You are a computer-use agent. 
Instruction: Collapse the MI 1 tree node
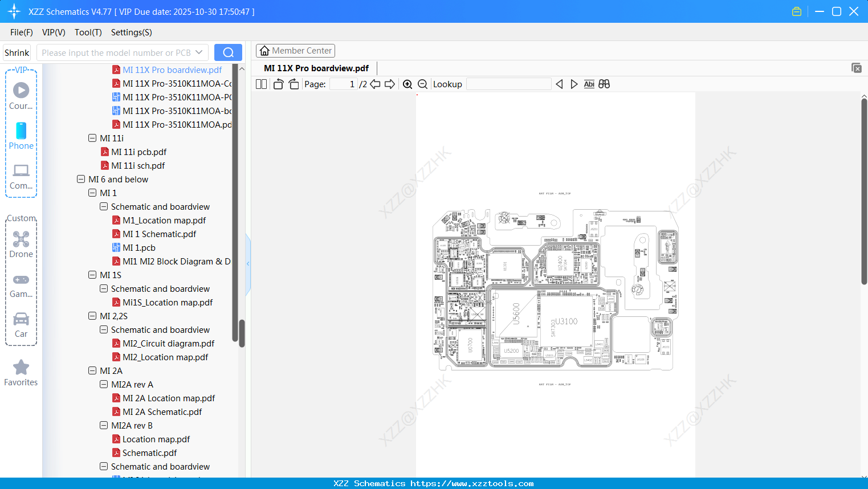coord(92,193)
